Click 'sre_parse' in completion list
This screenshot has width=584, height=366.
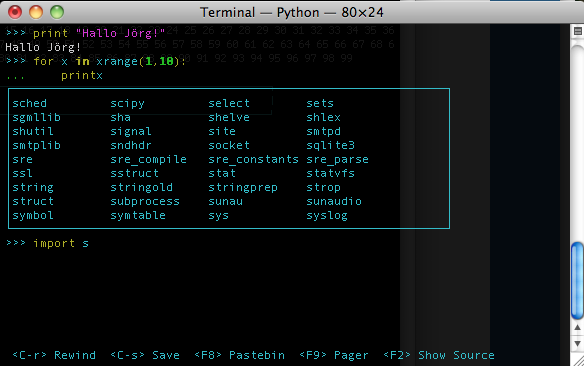337,160
